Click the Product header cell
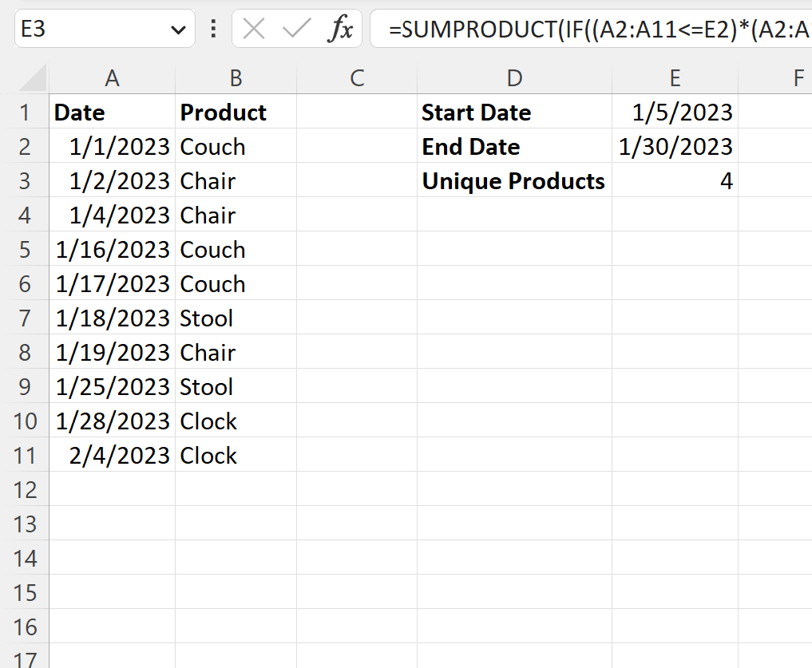812x668 pixels. point(236,113)
